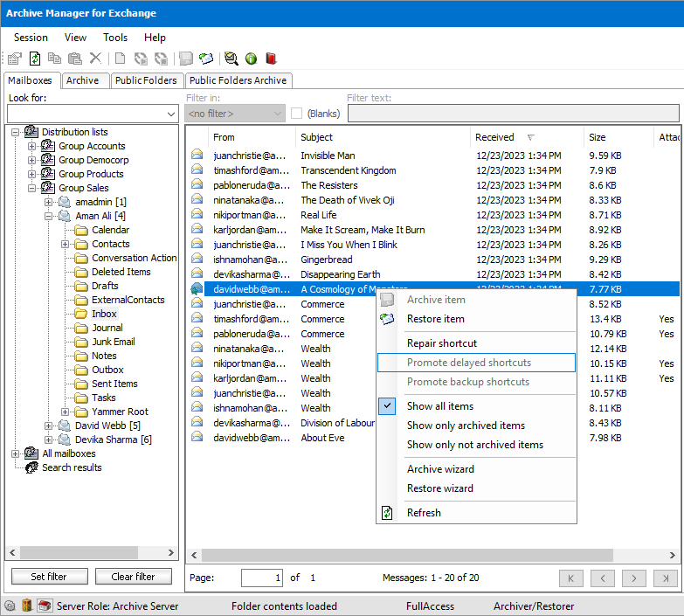
Task: Click the green Refresh toolbar icon
Action: [x=35, y=59]
